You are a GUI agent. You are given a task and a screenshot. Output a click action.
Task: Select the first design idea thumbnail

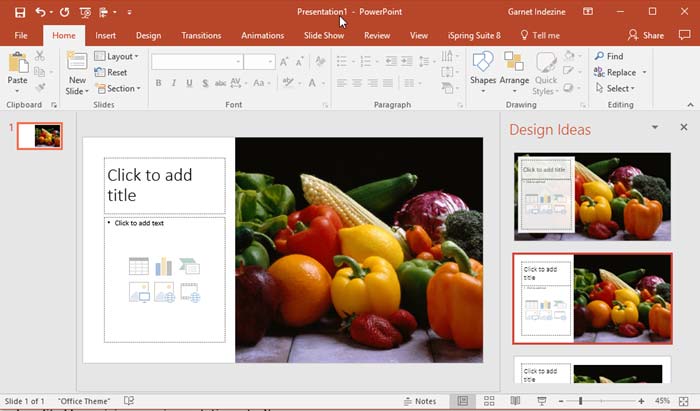(592, 197)
